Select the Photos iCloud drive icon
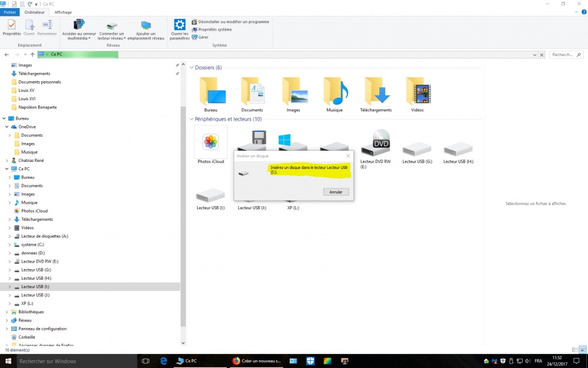 point(211,142)
